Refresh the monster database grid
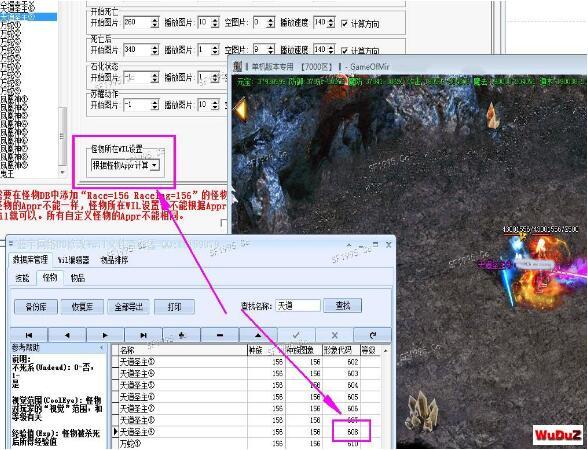 (372, 335)
